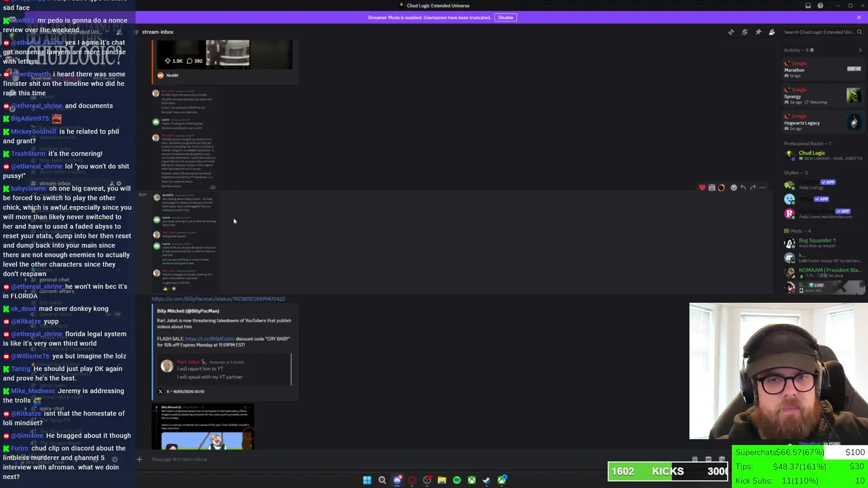Select the stream-inbox channel header
Image resolution: width=868 pixels, height=488 pixels.
coord(157,32)
